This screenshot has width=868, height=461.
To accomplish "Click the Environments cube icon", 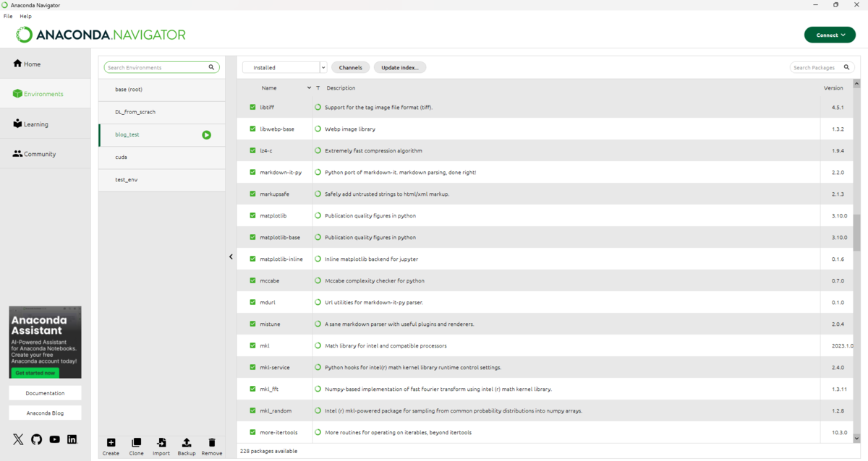I will click(17, 94).
